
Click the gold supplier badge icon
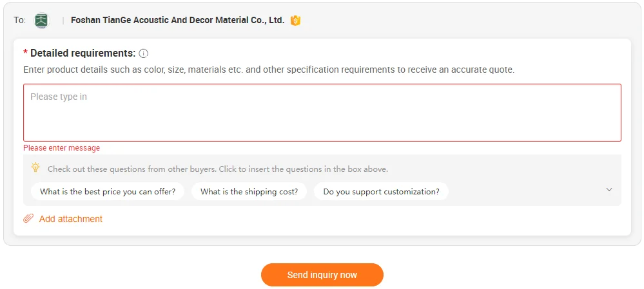point(295,21)
